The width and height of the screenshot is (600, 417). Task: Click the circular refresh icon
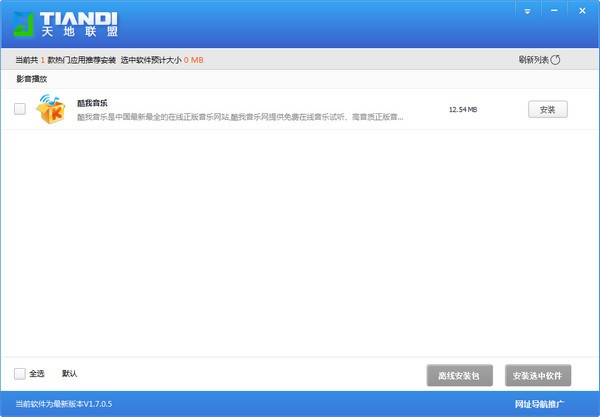pos(555,60)
